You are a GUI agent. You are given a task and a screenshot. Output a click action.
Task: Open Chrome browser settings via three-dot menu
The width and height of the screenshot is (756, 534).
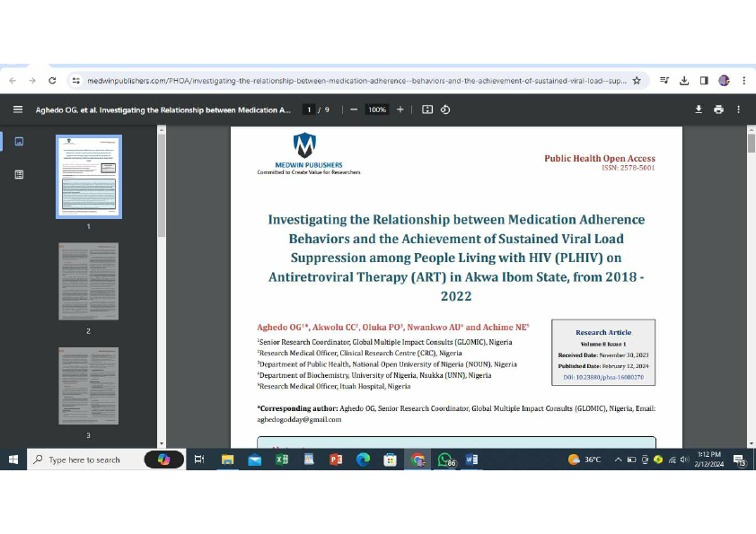(743, 80)
